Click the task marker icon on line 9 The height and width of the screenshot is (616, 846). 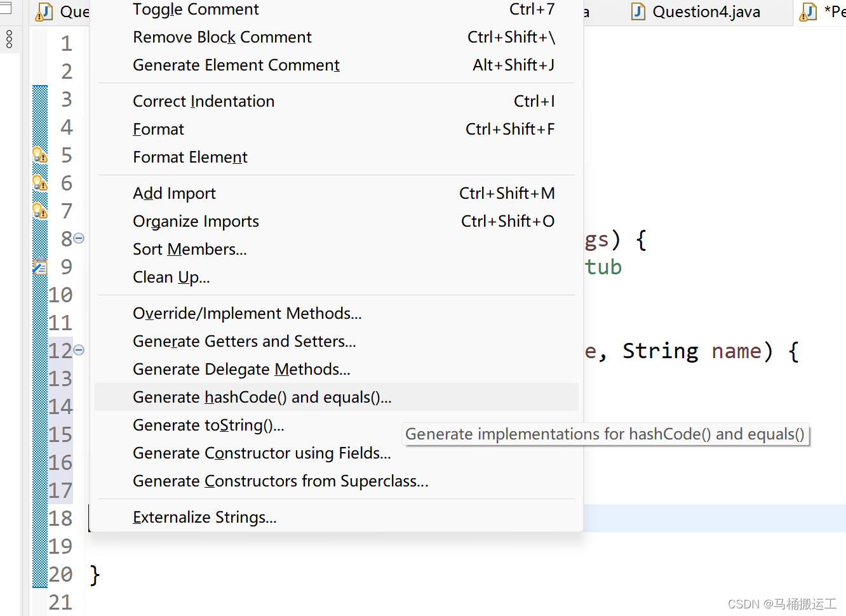40,267
